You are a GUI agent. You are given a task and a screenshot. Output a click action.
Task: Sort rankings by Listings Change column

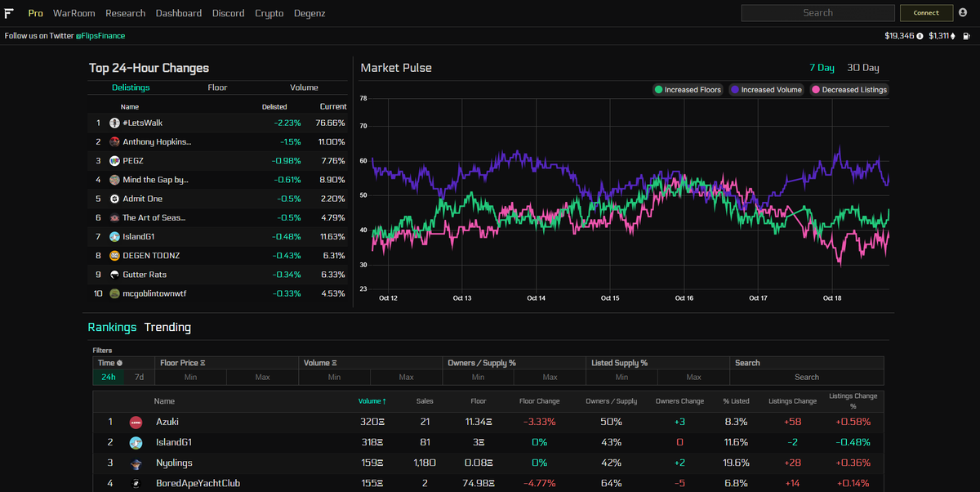point(792,401)
